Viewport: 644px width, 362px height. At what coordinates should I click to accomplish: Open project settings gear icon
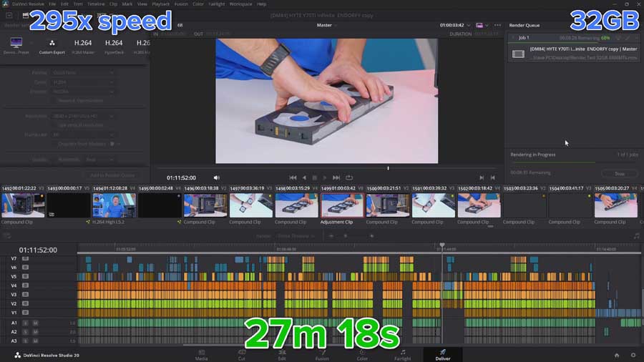point(633,355)
